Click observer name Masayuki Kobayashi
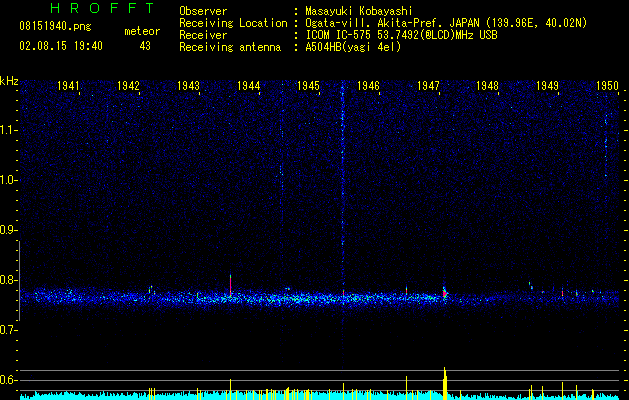This screenshot has height=400, width=629. tap(359, 11)
